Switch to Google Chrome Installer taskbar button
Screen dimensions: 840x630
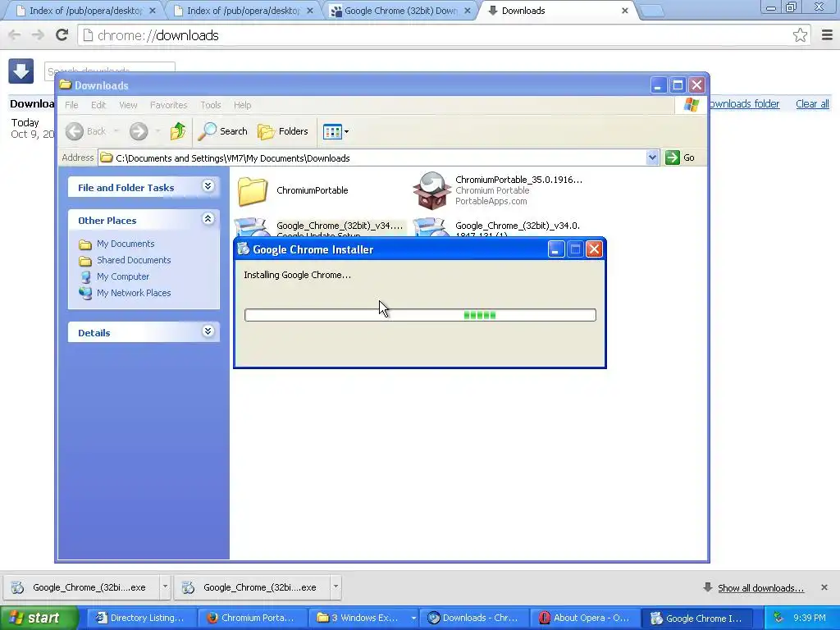[697, 618]
